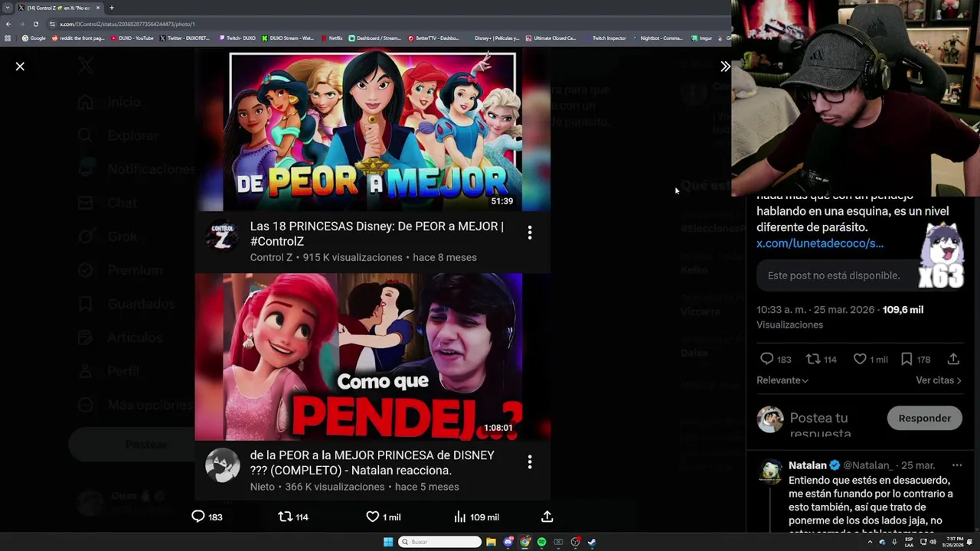Click the Nieto channel avatar
The height and width of the screenshot is (551, 980).
222,465
